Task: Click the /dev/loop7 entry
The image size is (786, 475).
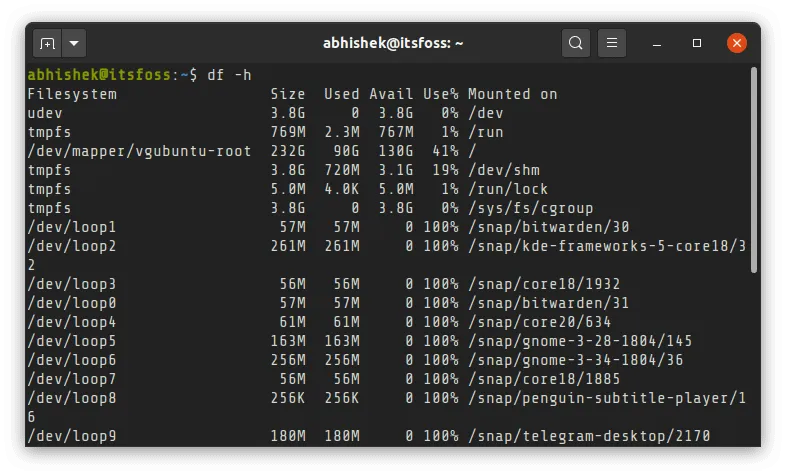Action: 72,380
